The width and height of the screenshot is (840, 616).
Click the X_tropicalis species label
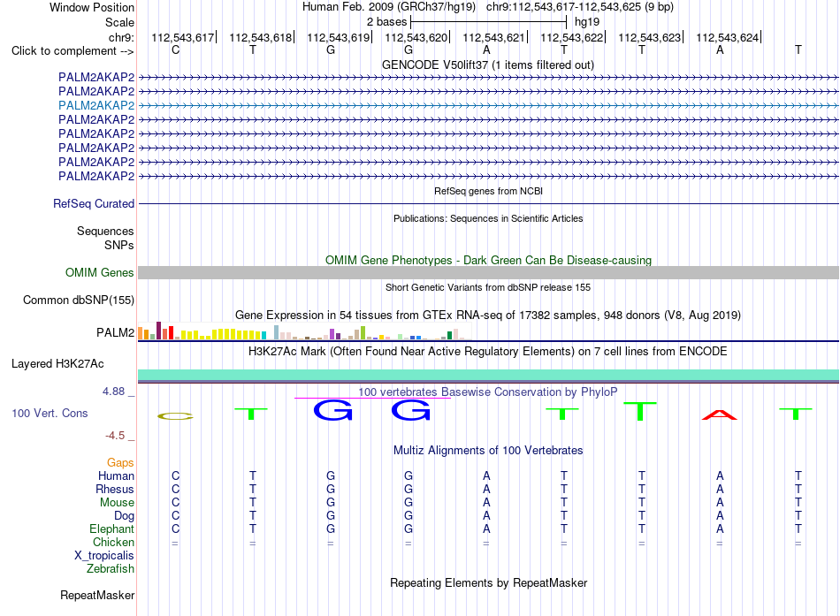[104, 556]
